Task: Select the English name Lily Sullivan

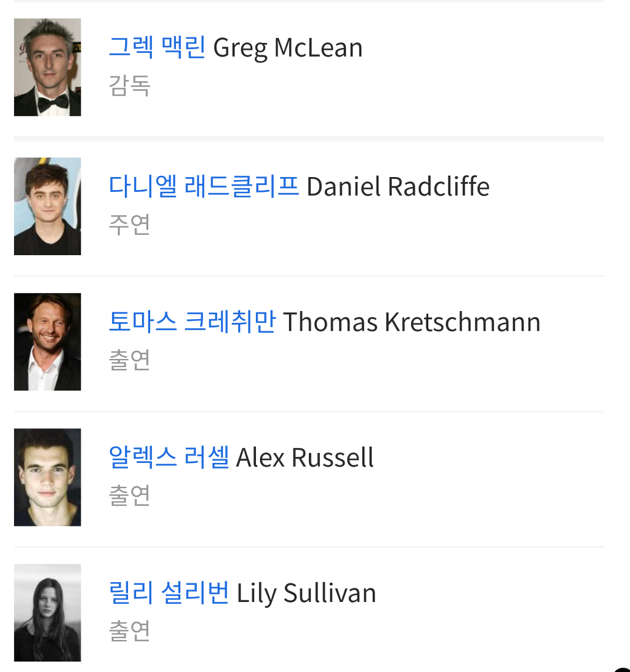Action: click(x=306, y=594)
